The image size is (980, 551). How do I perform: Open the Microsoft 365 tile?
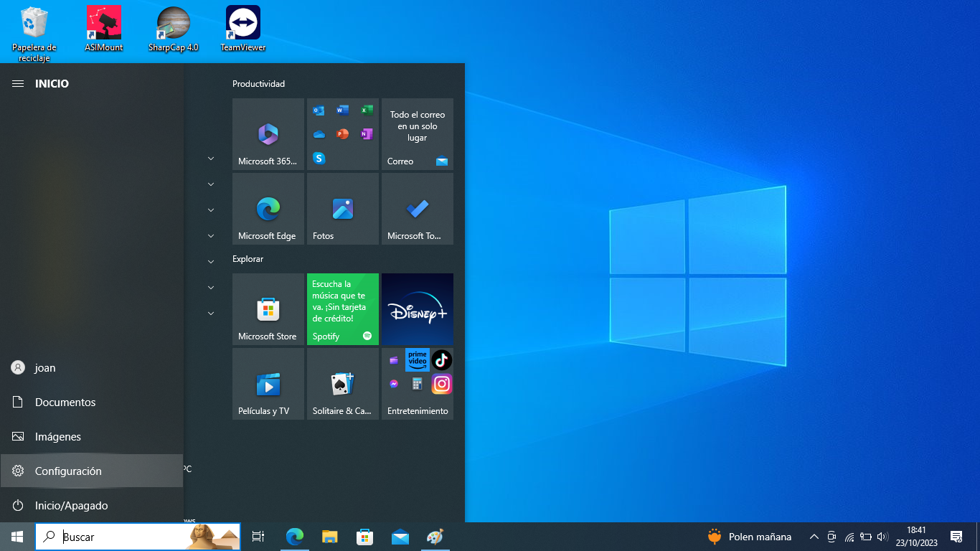268,134
